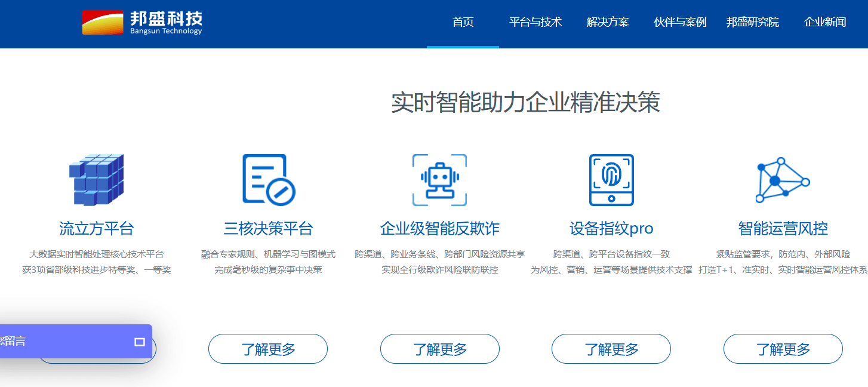Visit the 企业新闻 page
The height and width of the screenshot is (387, 868).
(825, 22)
